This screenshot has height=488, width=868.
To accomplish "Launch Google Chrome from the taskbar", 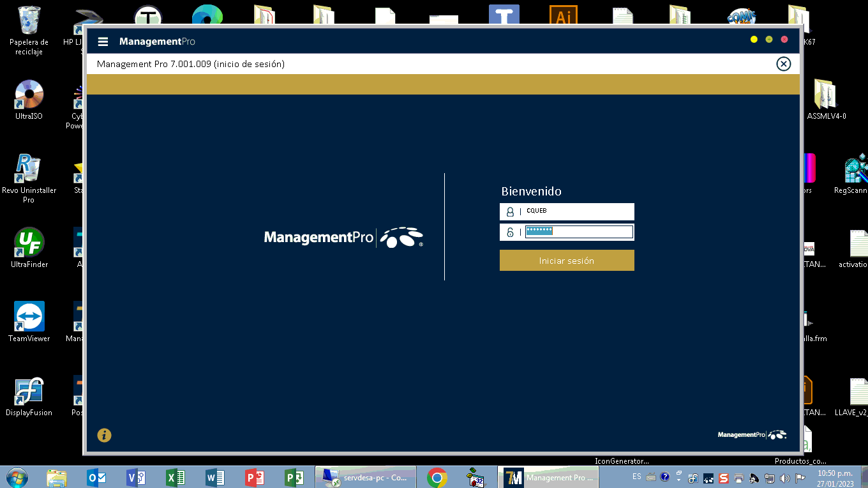I will click(437, 477).
